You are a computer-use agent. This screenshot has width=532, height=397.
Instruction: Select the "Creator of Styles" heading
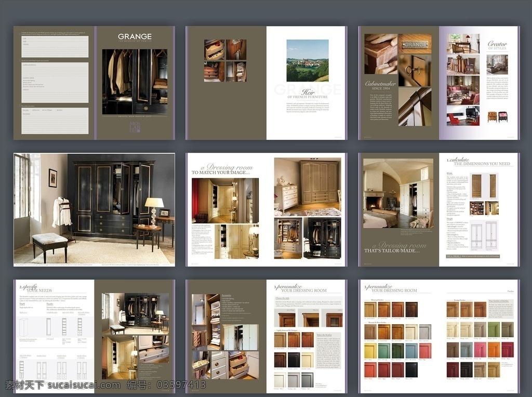pyautogui.click(x=497, y=46)
